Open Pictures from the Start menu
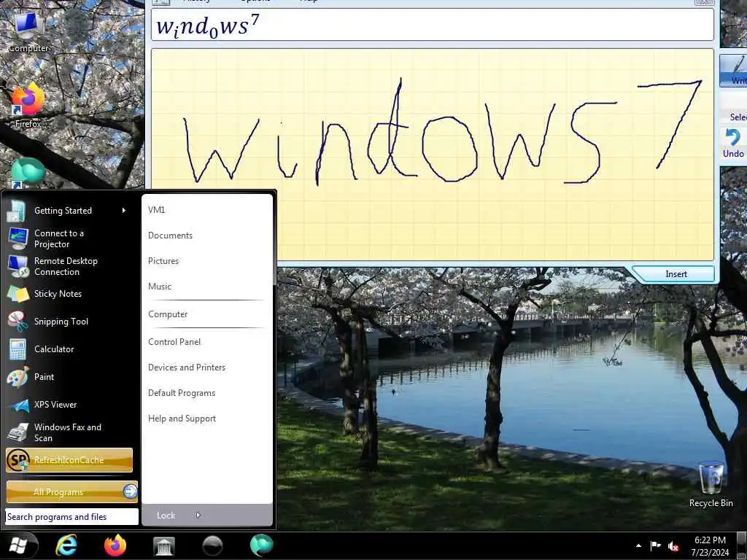The image size is (747, 560). (x=163, y=261)
